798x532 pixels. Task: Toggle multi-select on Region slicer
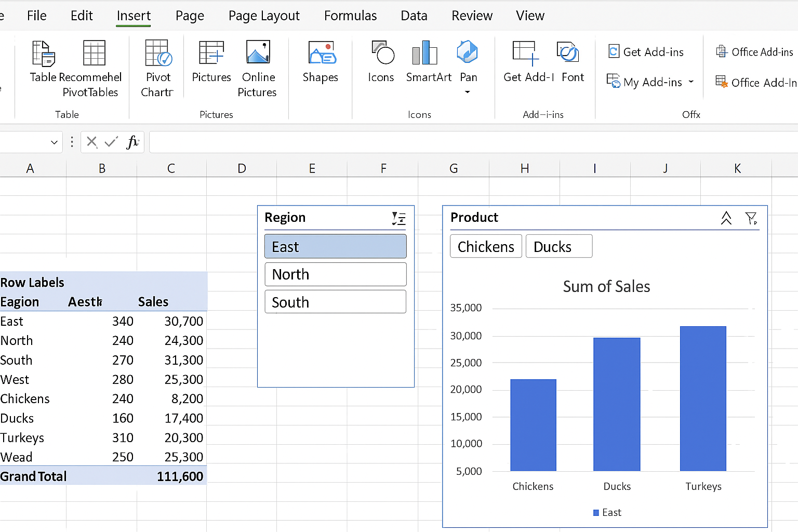point(399,218)
